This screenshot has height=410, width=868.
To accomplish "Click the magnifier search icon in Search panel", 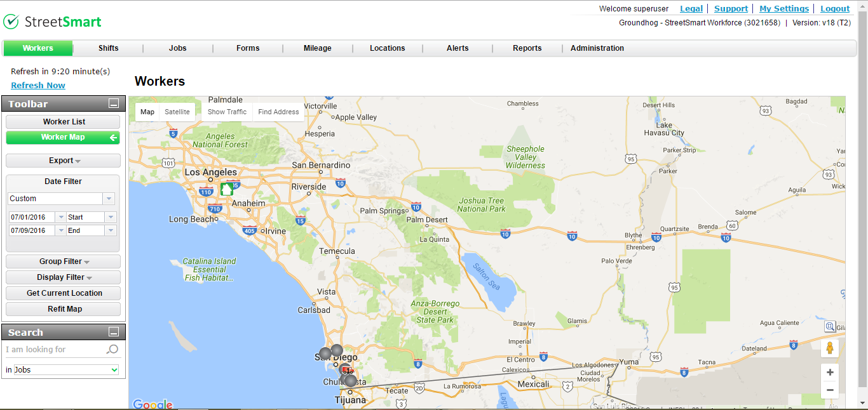I will pos(112,350).
